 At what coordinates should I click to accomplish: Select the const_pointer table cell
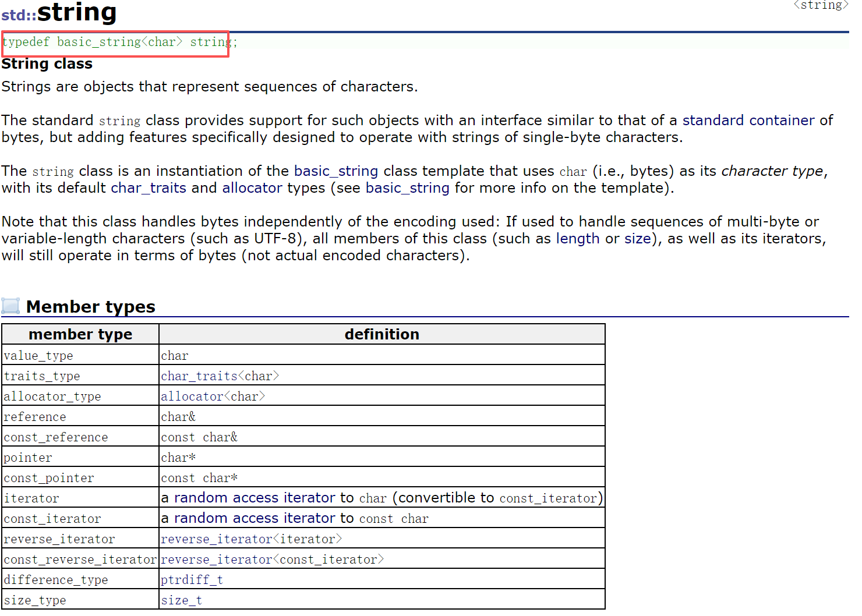pyautogui.click(x=80, y=477)
